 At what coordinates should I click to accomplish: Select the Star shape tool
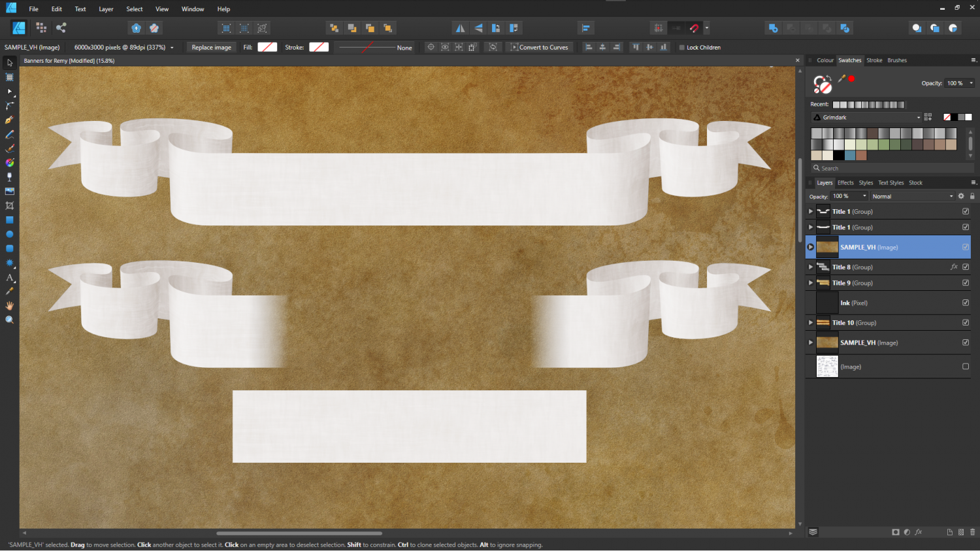[9, 263]
